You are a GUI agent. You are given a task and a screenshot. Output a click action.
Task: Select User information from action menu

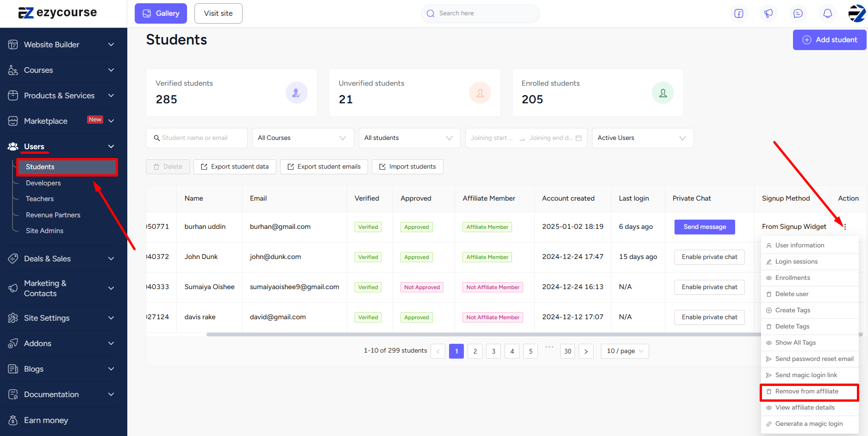[810, 246]
